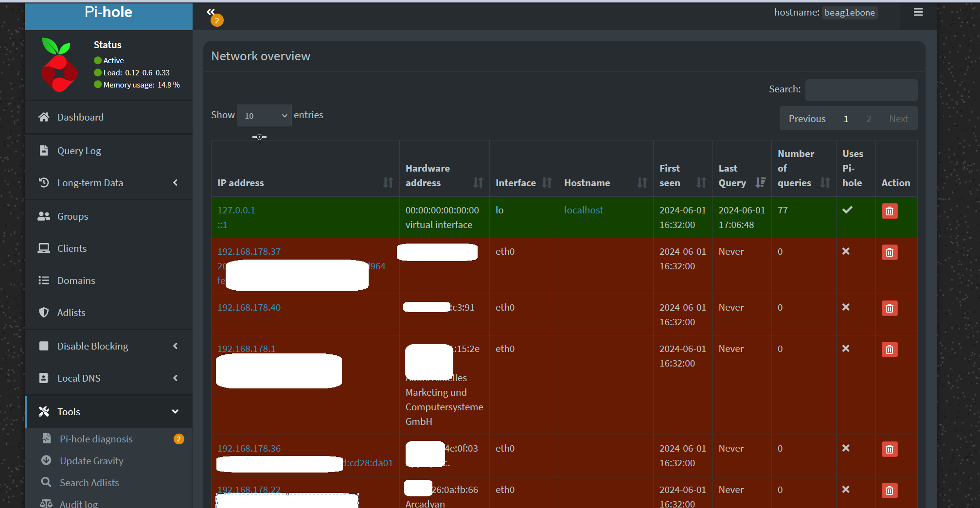
Task: Expand the Long-term Data submenu
Action: tap(90, 183)
